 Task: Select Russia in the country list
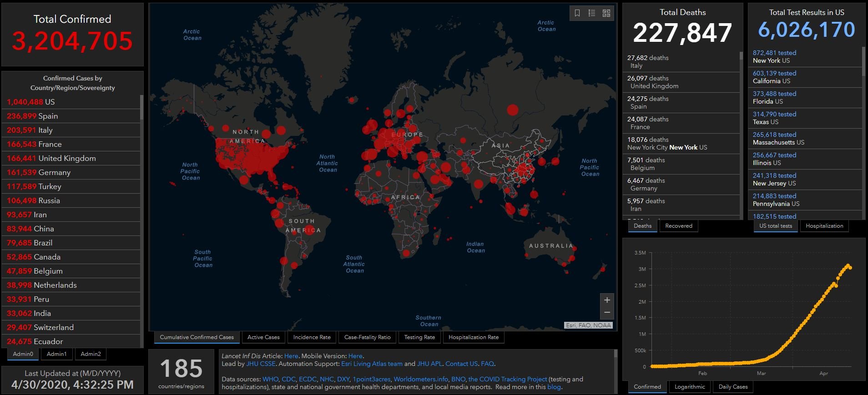pos(72,200)
